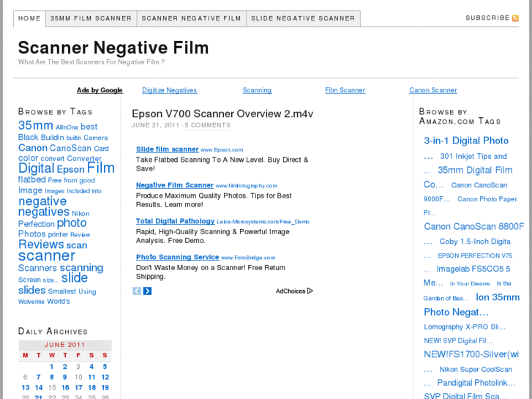Open June 1 in the archive calendar
The width and height of the screenshot is (532, 399).
point(51,367)
